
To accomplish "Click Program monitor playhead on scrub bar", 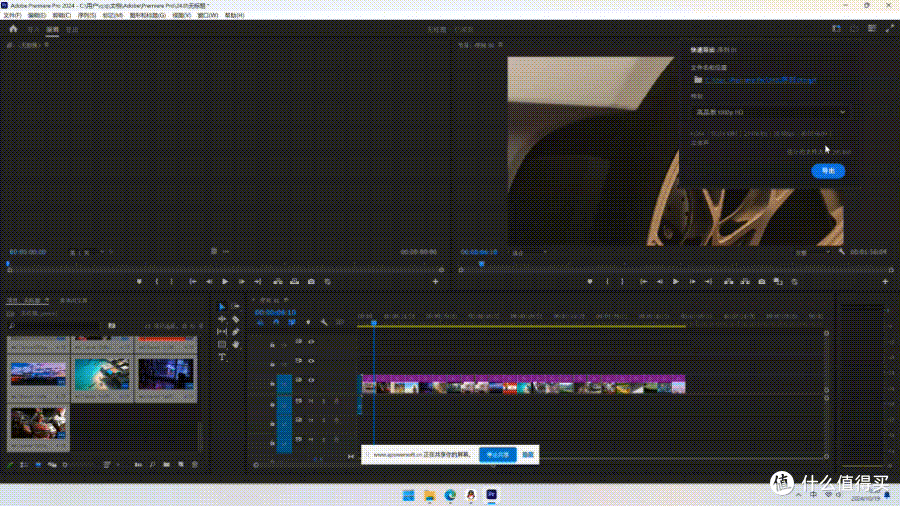I will tap(482, 264).
